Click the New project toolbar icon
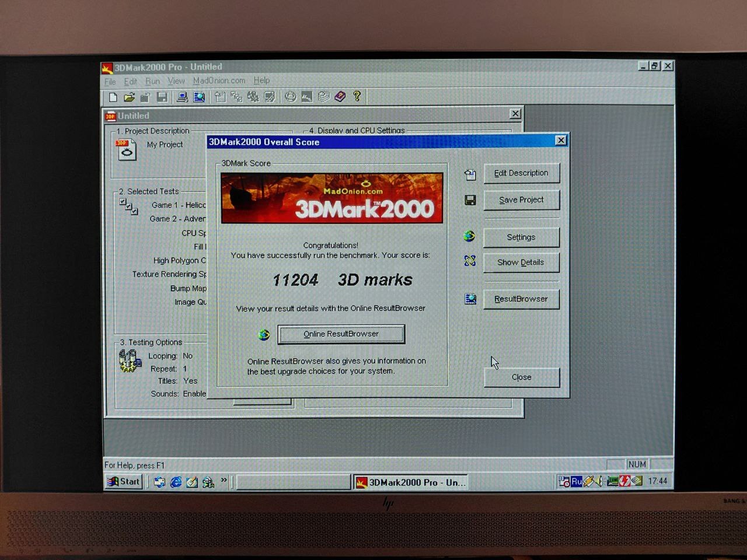The image size is (747, 560). (113, 97)
